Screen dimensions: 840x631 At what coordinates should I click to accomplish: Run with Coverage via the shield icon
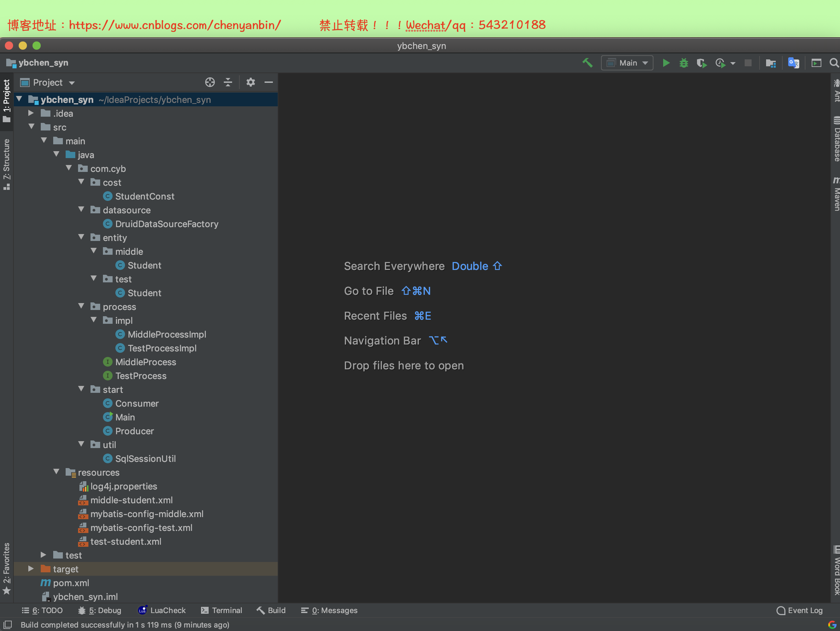pos(702,63)
